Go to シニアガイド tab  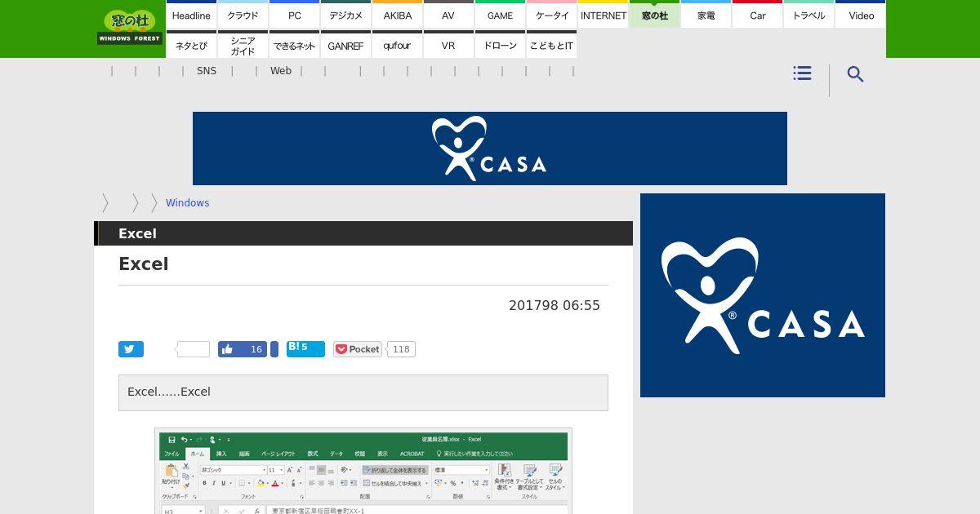click(243, 45)
